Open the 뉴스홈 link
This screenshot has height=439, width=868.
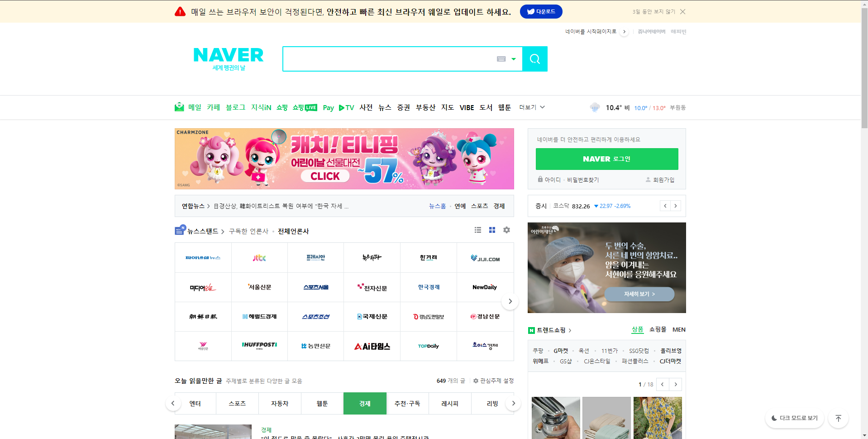437,206
